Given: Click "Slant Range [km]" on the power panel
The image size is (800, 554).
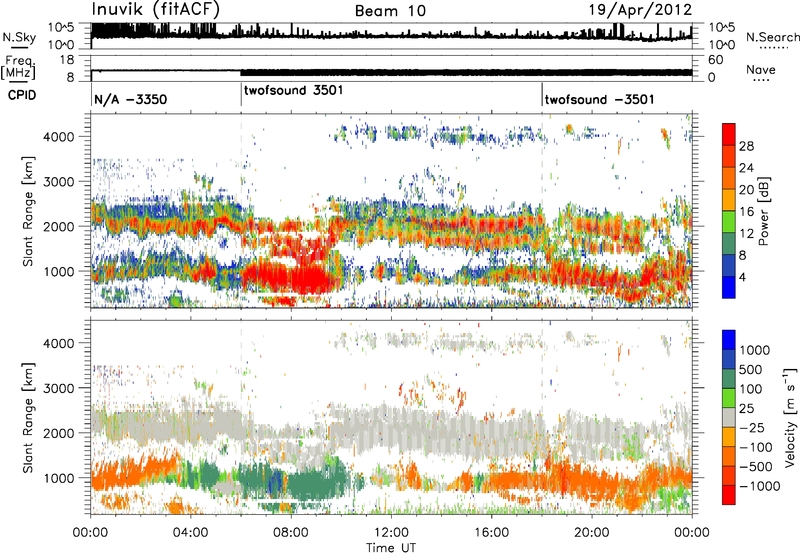Looking at the screenshot, I should (28, 211).
